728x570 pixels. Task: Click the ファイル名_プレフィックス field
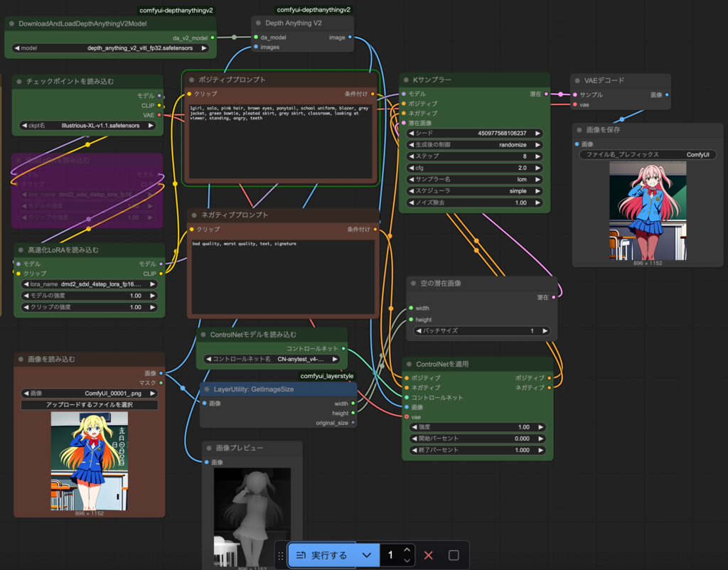click(648, 154)
